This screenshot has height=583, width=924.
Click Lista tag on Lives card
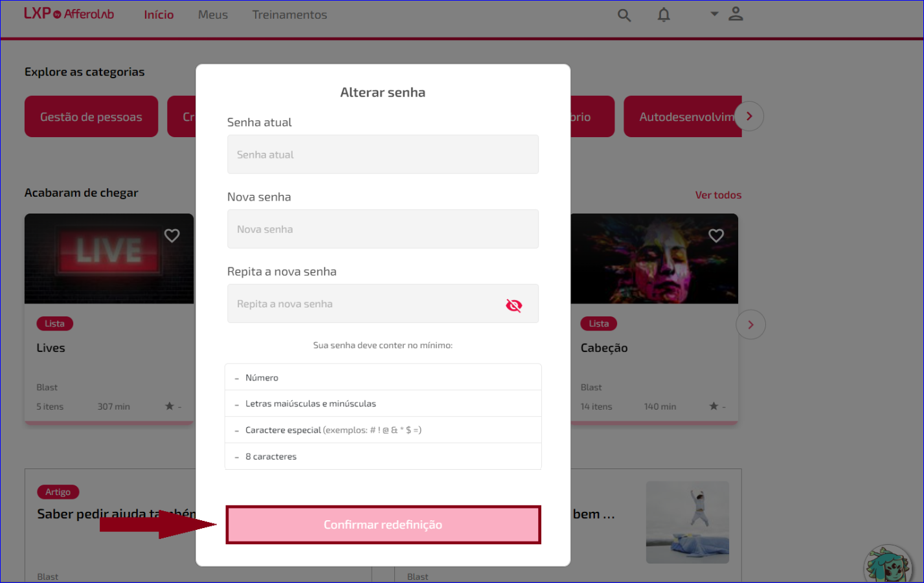(x=54, y=324)
